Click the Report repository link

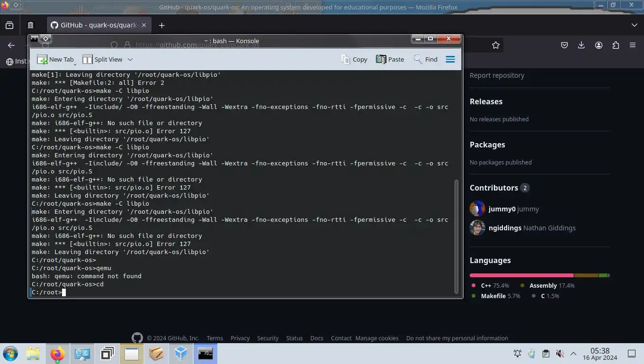click(497, 75)
